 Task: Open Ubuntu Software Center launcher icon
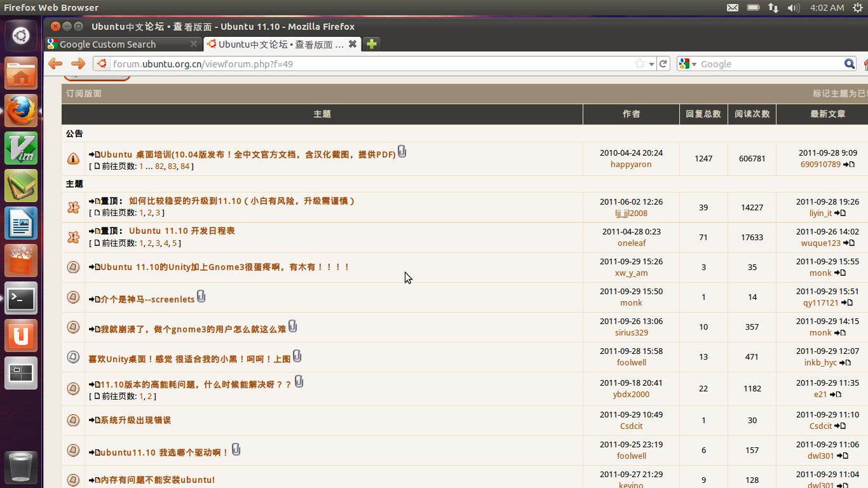[x=21, y=261]
